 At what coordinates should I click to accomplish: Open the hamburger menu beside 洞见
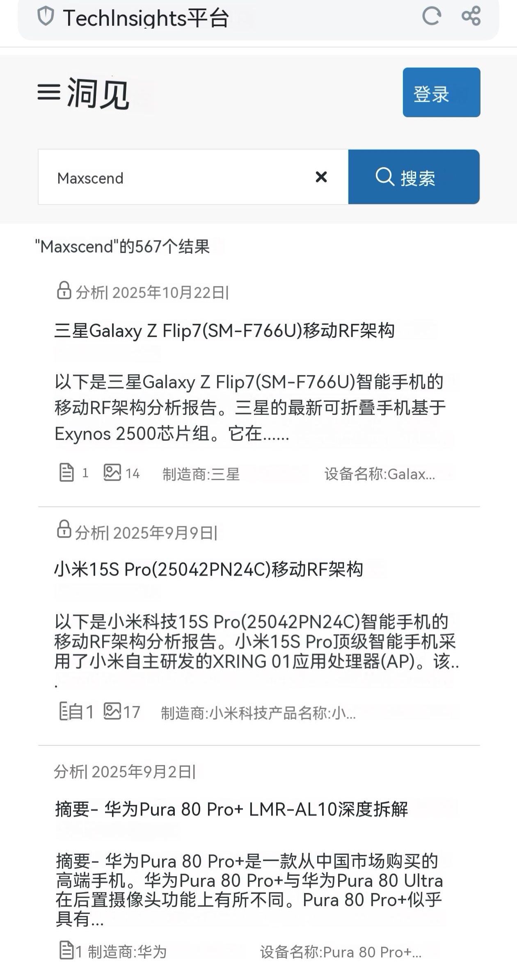pos(49,91)
